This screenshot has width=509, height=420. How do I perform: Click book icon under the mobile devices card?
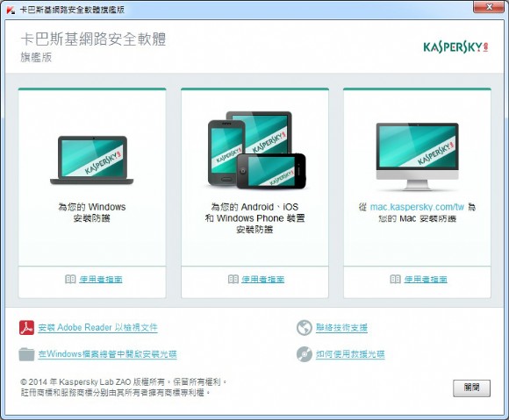pyautogui.click(x=233, y=279)
